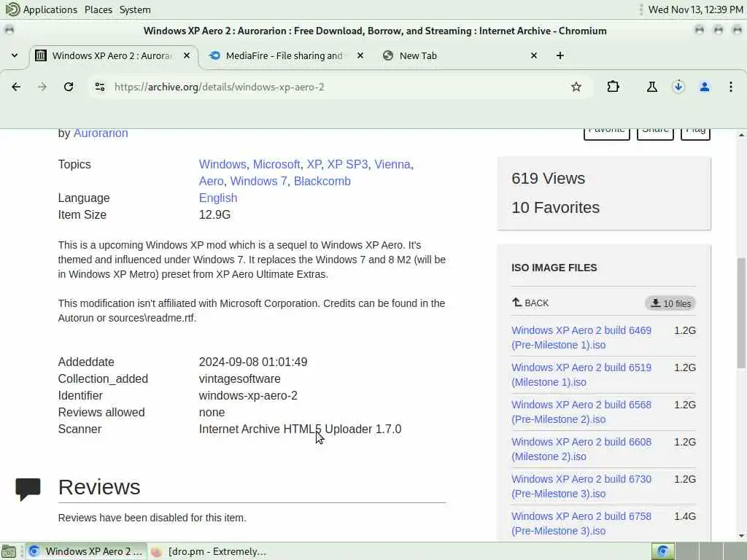Viewport: 747px width, 560px height.
Task: Click the Applications menu logo icon
Action: (x=12, y=9)
